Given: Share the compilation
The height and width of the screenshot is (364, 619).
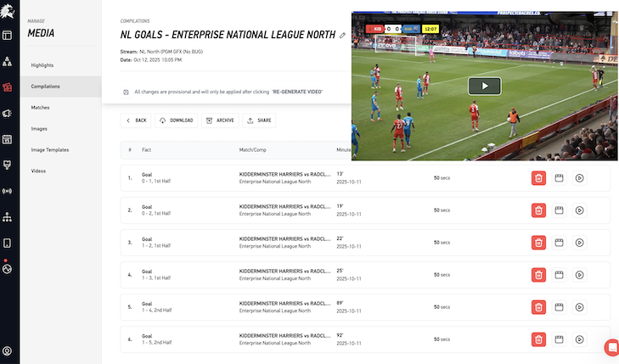Looking at the screenshot, I should 259,120.
